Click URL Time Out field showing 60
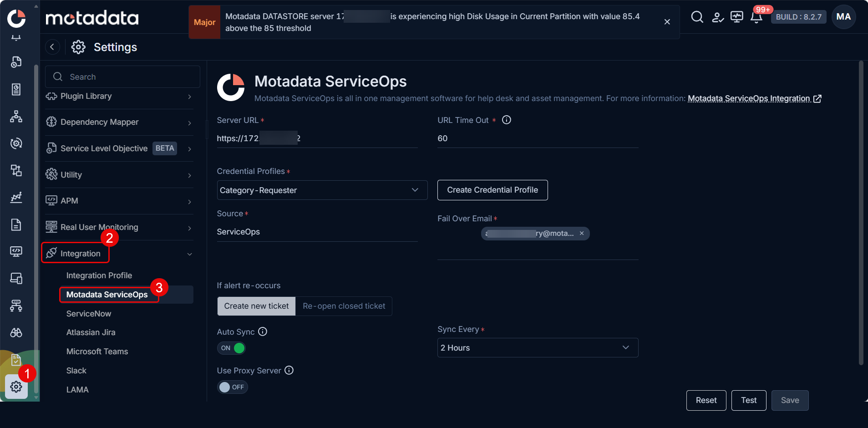Screen dimensions: 868x428 pyautogui.click(x=538, y=138)
